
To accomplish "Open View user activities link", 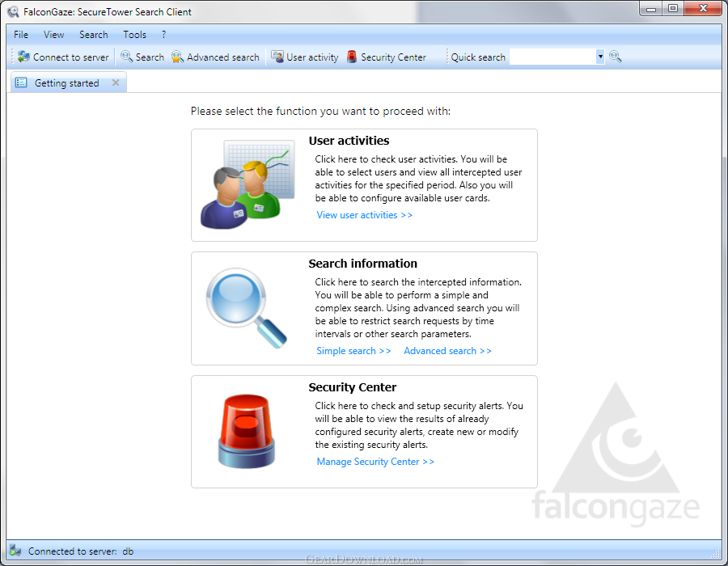I will [x=364, y=215].
